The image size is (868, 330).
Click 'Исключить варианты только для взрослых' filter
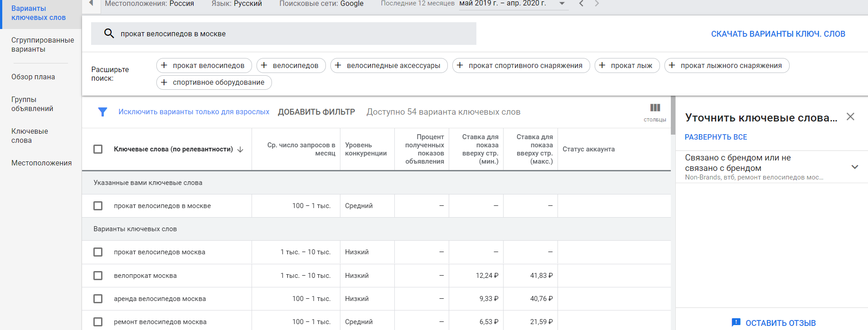(194, 112)
